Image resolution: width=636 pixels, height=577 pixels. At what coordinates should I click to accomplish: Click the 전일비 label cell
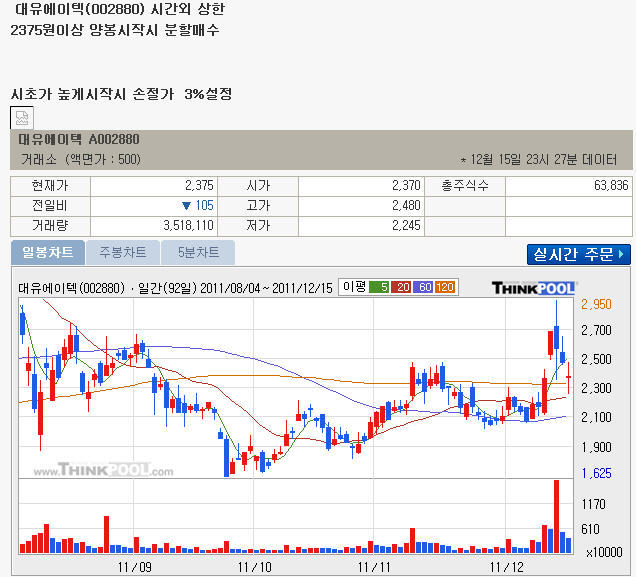(x=50, y=206)
